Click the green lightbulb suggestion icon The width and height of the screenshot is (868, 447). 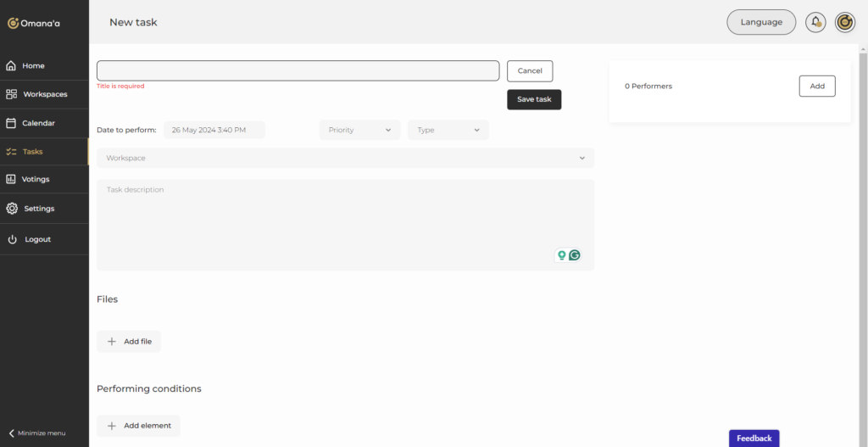[561, 255]
